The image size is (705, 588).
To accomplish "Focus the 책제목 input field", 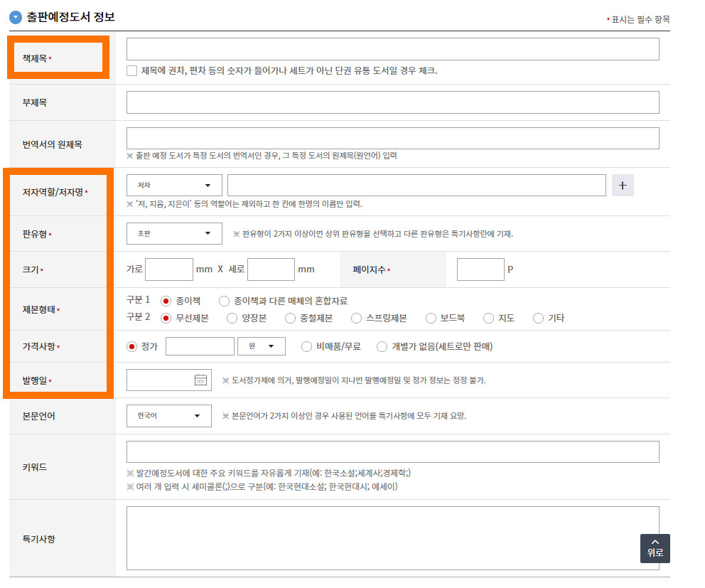I will click(x=393, y=49).
